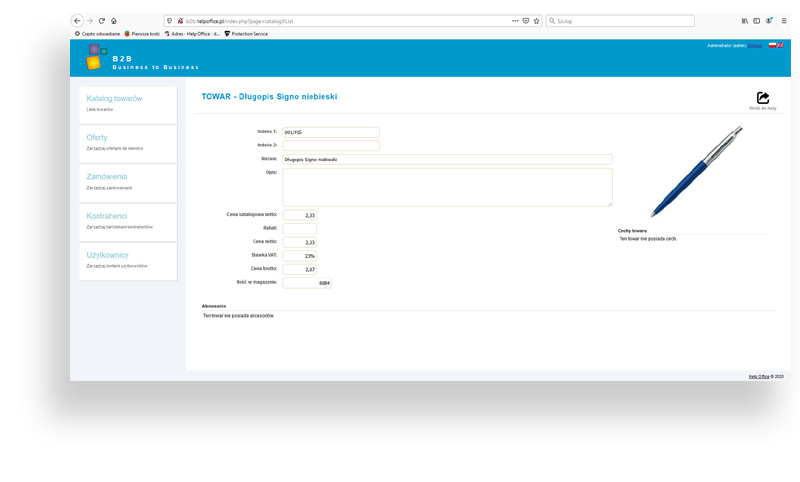Click the Akcesoria section label
This screenshot has width=800, height=482.
click(x=214, y=306)
